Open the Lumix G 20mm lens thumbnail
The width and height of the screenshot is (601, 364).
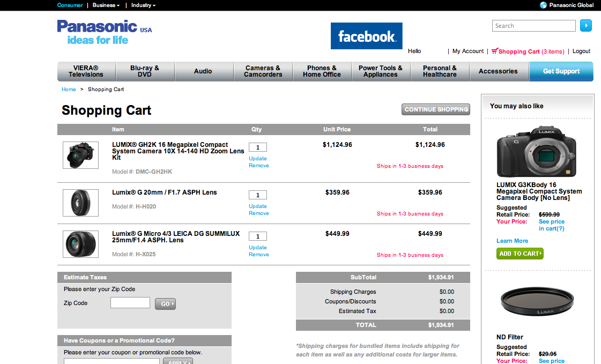click(x=80, y=203)
